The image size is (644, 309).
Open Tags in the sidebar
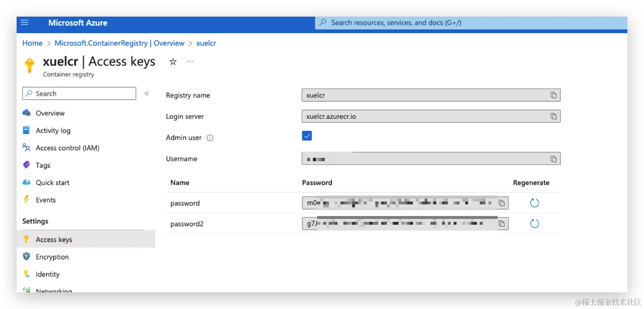point(43,165)
